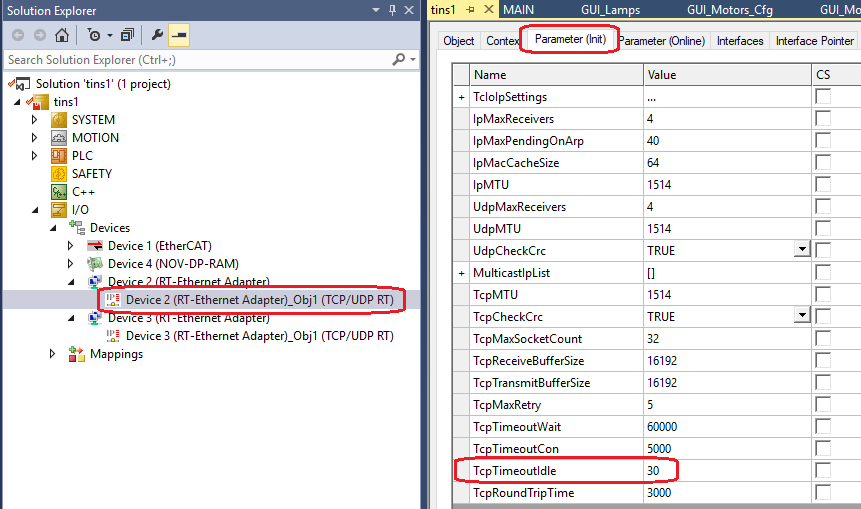Viewport: 861px width, 509px height.
Task: Select Device 1 (EtherCAT) in tree
Action: 159,246
